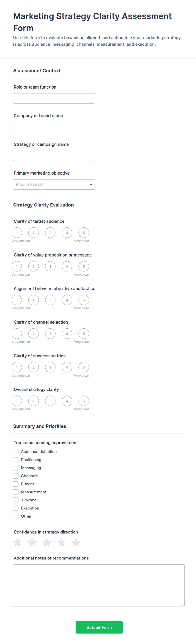Click the Additional notes or recommendations textarea
Viewport: 196px width, 644px height.
(99, 585)
